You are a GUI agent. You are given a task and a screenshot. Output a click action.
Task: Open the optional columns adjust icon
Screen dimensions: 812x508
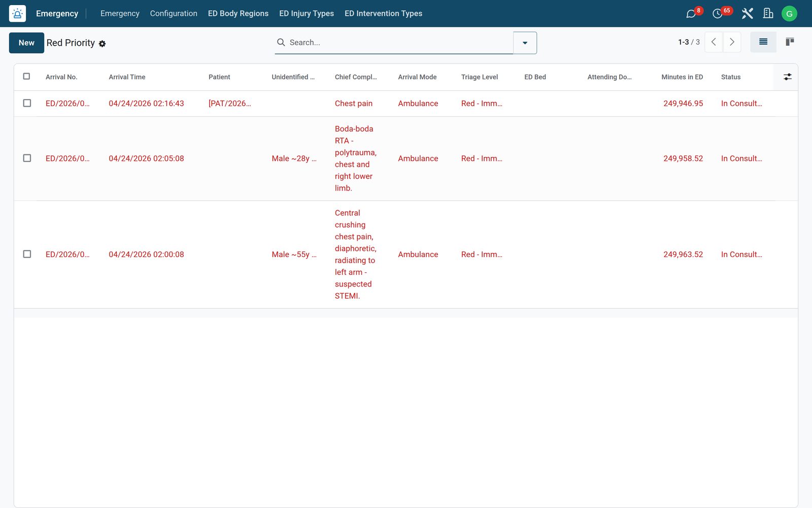[x=787, y=77]
